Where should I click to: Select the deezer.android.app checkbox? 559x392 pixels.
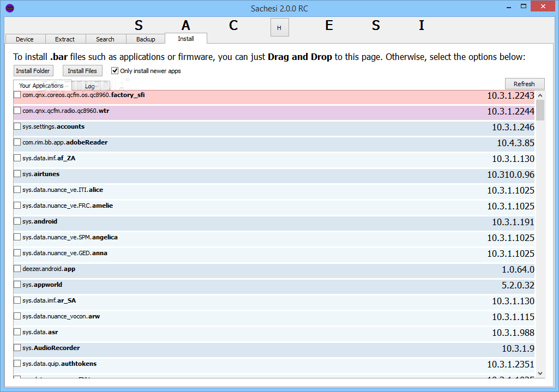[17, 268]
